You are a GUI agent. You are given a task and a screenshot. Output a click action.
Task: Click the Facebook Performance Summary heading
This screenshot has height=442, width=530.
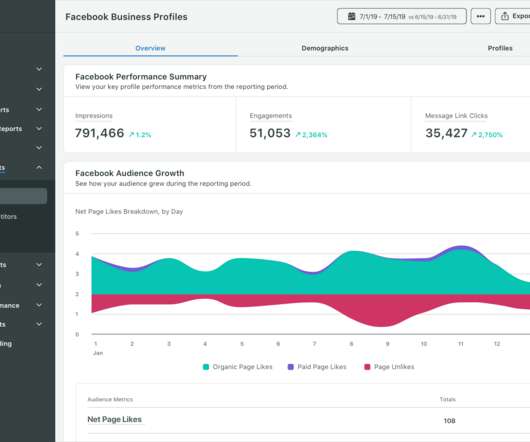[141, 77]
